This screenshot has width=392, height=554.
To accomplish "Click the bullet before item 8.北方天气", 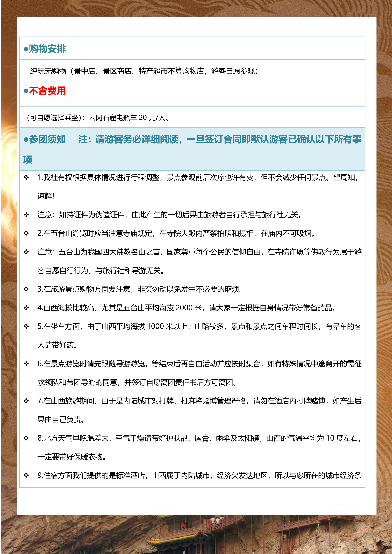I will click(x=26, y=438).
